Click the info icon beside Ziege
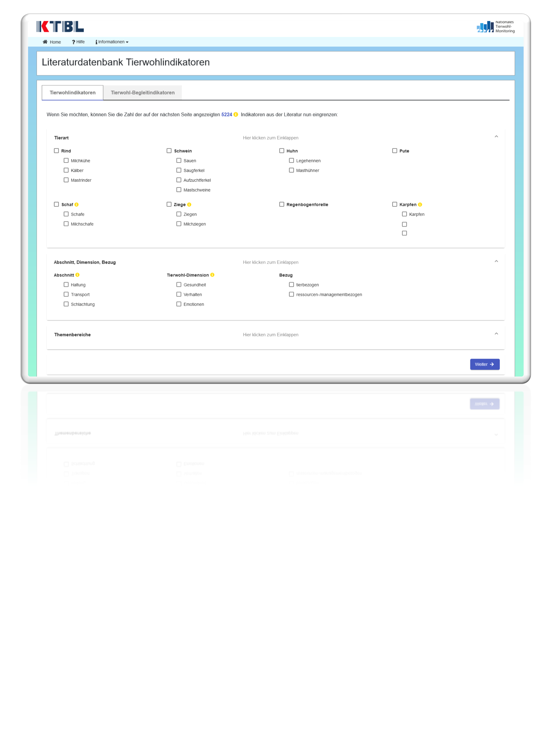Image resolution: width=544 pixels, height=756 pixels. [x=189, y=205]
